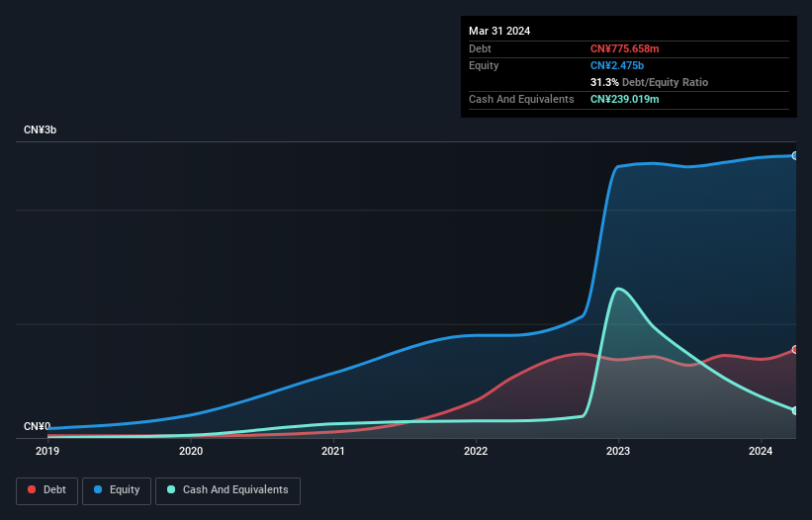
Task: Click the 2020 x-axis label
Action: [191, 451]
